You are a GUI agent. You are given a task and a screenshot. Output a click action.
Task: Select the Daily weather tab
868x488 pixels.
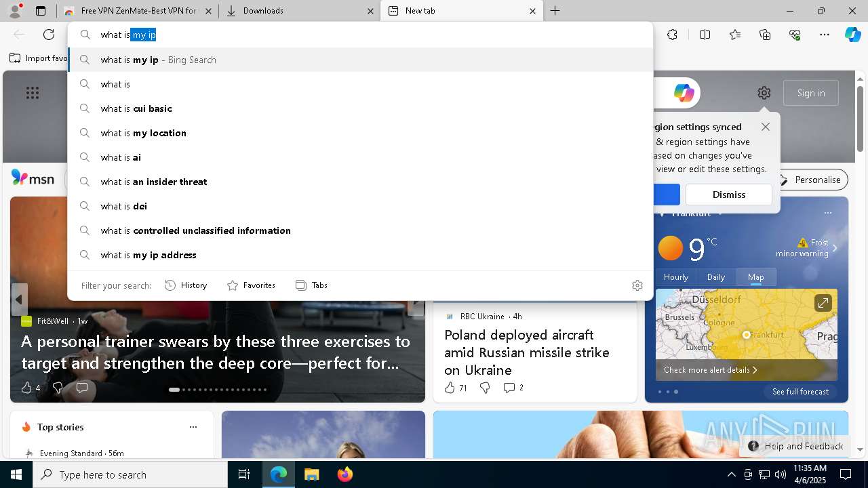(716, 277)
